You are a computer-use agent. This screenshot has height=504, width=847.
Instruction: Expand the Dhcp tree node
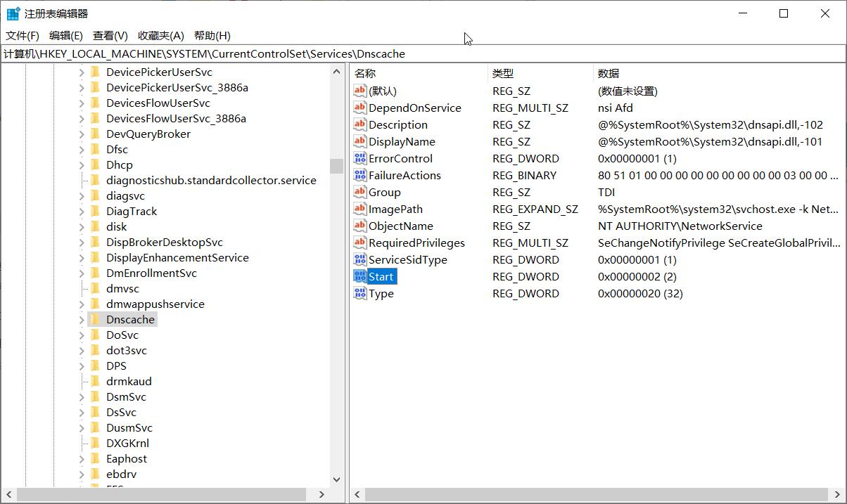pos(82,164)
